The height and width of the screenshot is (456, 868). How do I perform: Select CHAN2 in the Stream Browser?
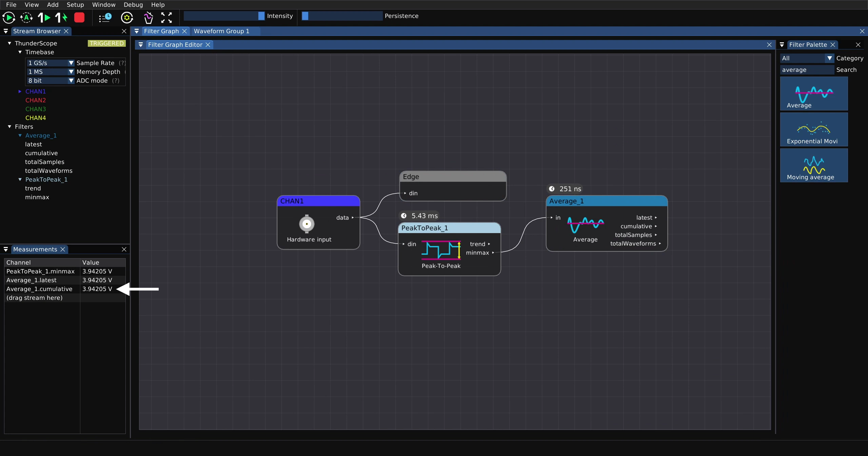pyautogui.click(x=36, y=100)
